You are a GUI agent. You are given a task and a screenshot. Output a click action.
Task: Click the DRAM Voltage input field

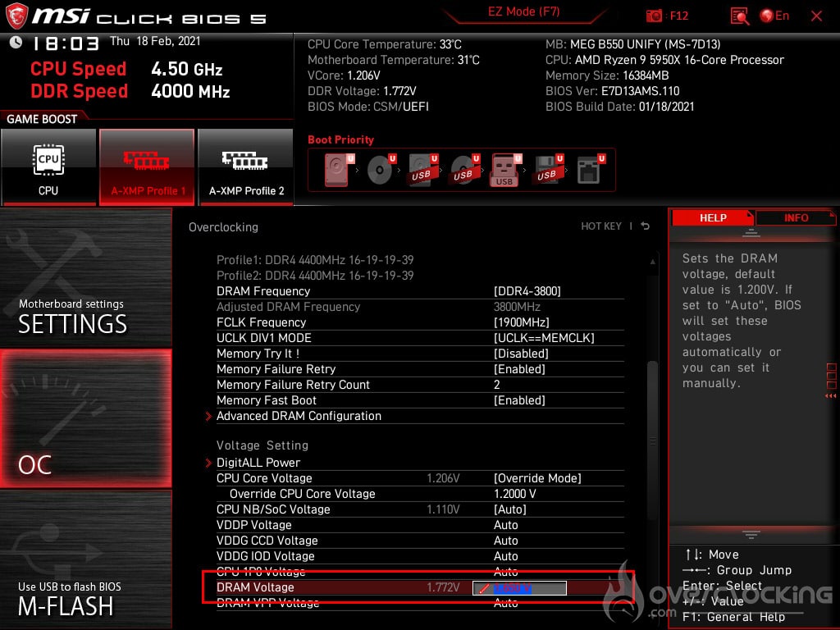coord(519,587)
